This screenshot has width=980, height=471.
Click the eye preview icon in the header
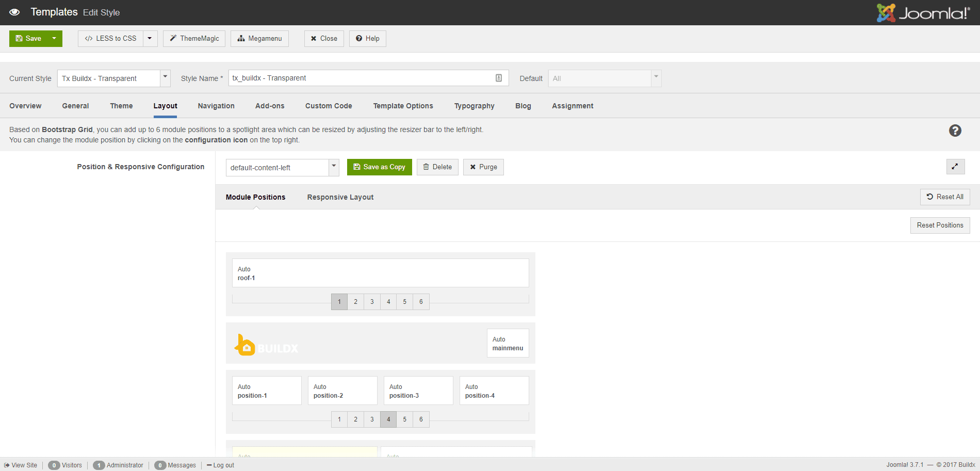coord(14,12)
